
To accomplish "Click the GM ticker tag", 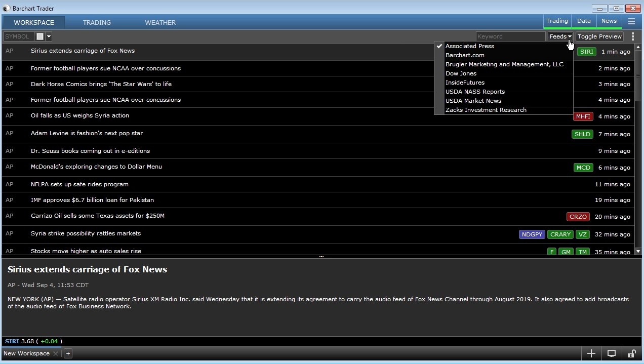I will pyautogui.click(x=566, y=252).
